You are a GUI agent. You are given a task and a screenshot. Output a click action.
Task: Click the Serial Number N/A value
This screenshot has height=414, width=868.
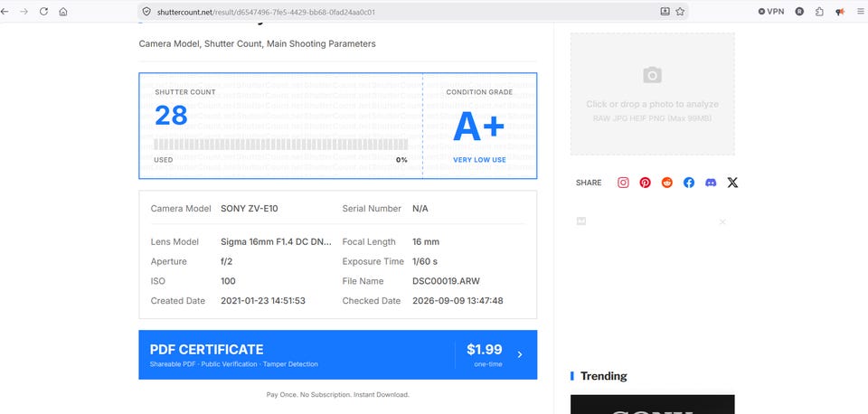point(420,209)
